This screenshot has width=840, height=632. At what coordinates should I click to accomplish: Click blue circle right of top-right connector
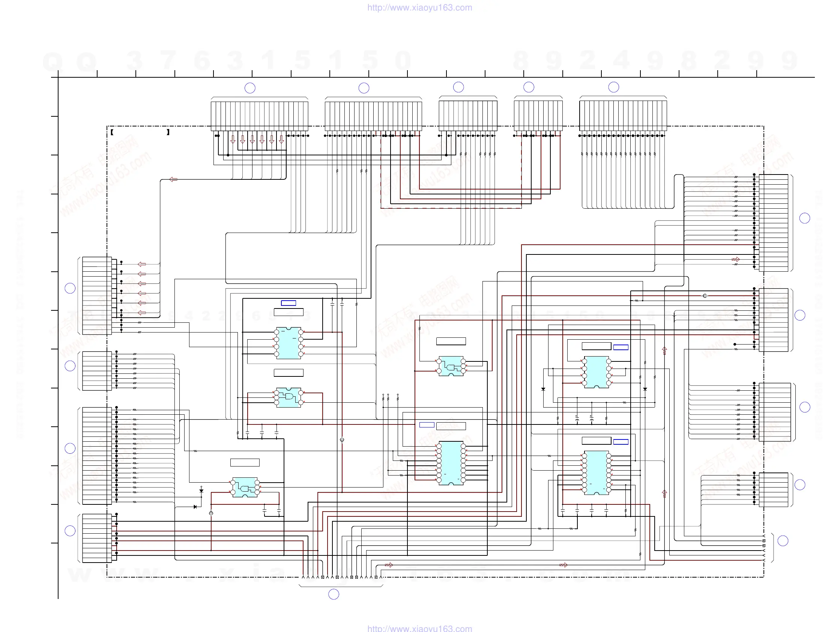(805, 218)
